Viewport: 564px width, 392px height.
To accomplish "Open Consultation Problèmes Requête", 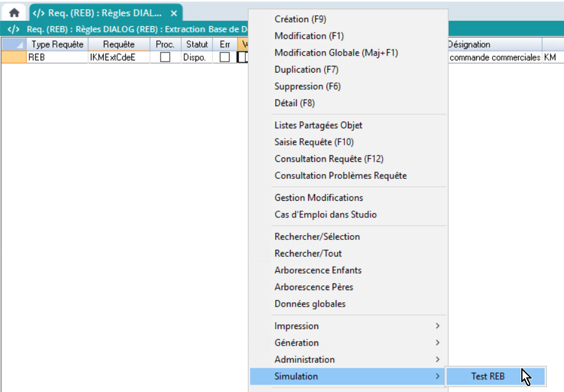I will 340,176.
